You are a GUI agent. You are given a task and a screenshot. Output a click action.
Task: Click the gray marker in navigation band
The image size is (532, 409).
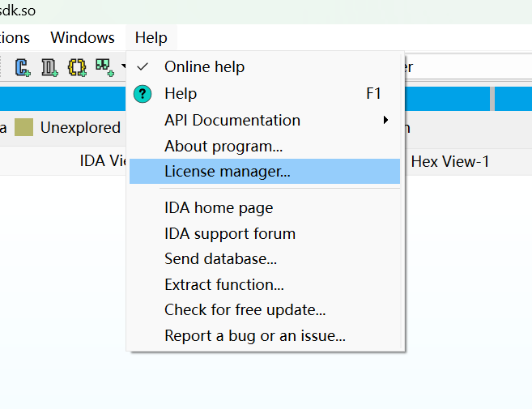[492, 99]
